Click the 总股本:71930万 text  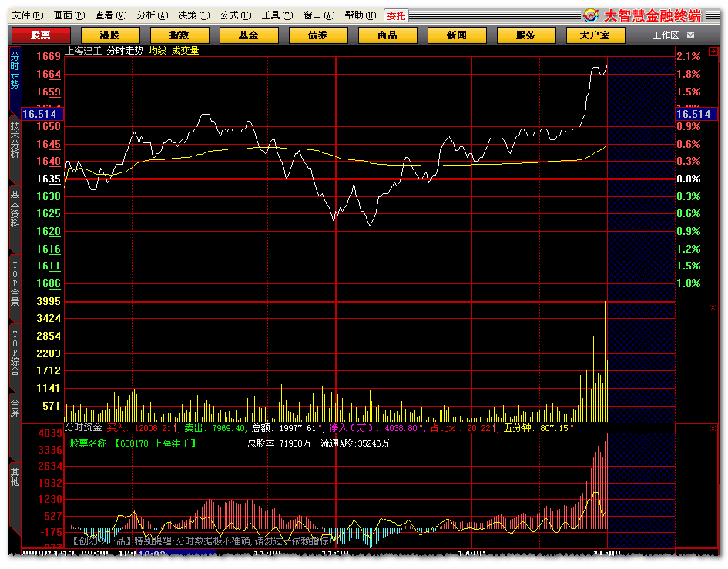pos(279,443)
